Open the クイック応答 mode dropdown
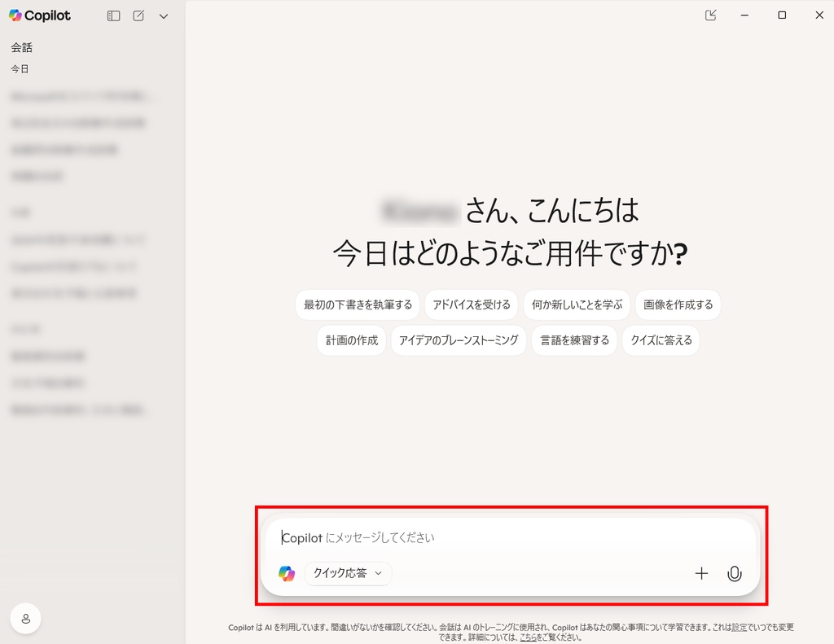The width and height of the screenshot is (834, 644). coord(348,573)
